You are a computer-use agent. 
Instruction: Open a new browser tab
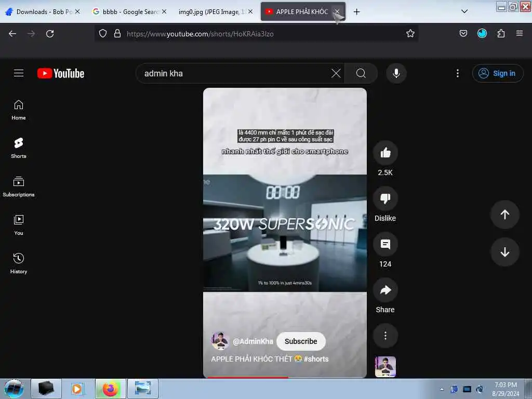pos(356,12)
